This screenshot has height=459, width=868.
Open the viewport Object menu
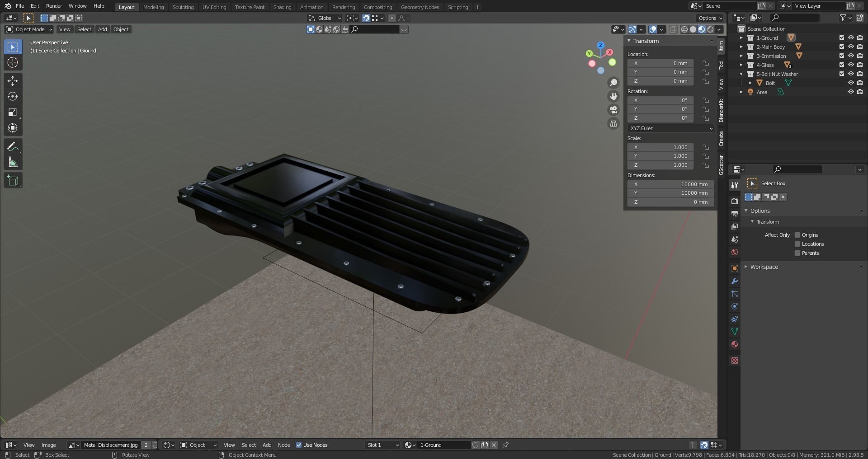pyautogui.click(x=121, y=29)
